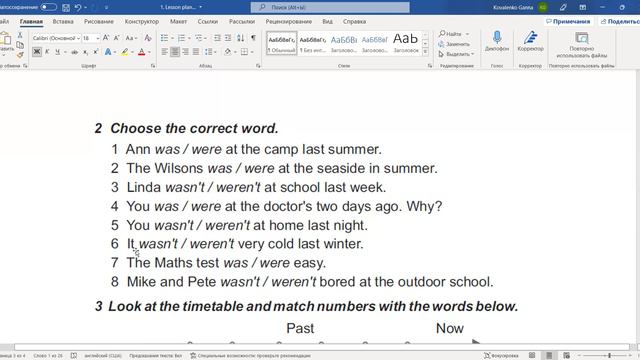Image resolution: width=640 pixels, height=360 pixels.
Task: Click the search field in title bar
Action: coord(330,7)
